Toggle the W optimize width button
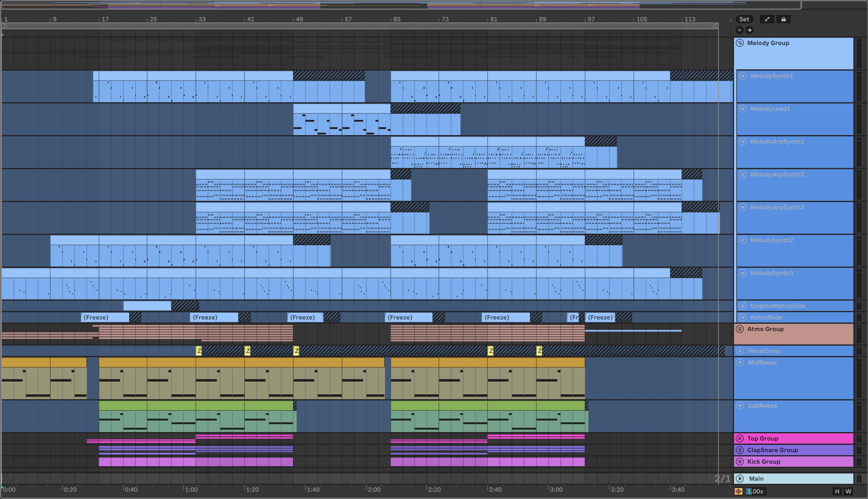 click(848, 491)
